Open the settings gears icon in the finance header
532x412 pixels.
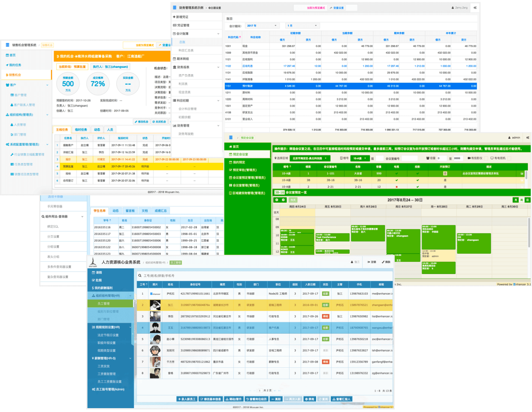475,8
